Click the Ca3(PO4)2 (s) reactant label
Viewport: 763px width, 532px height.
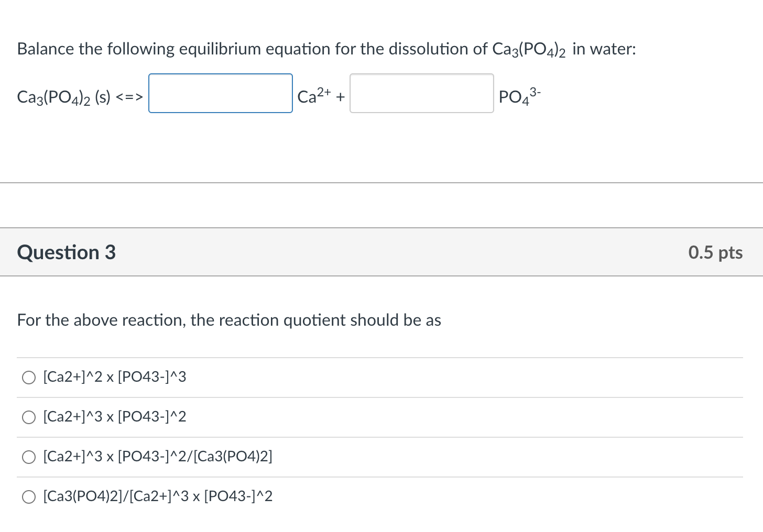[x=63, y=97]
